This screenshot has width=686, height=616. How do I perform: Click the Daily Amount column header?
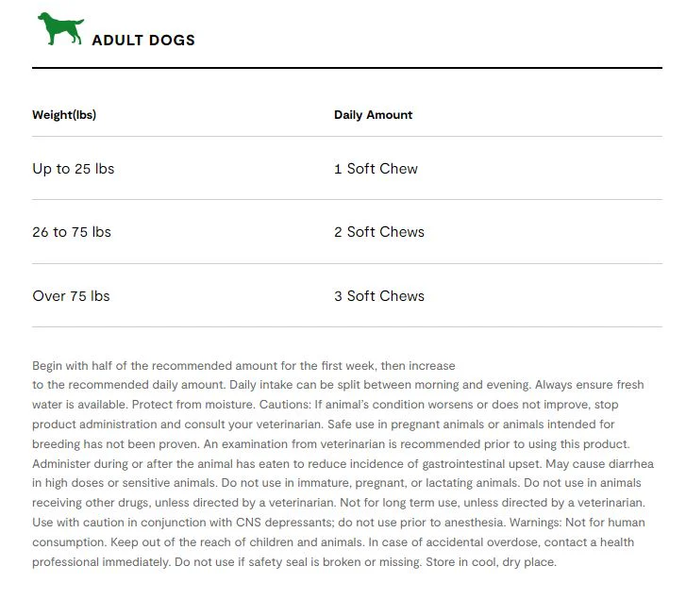click(x=373, y=115)
